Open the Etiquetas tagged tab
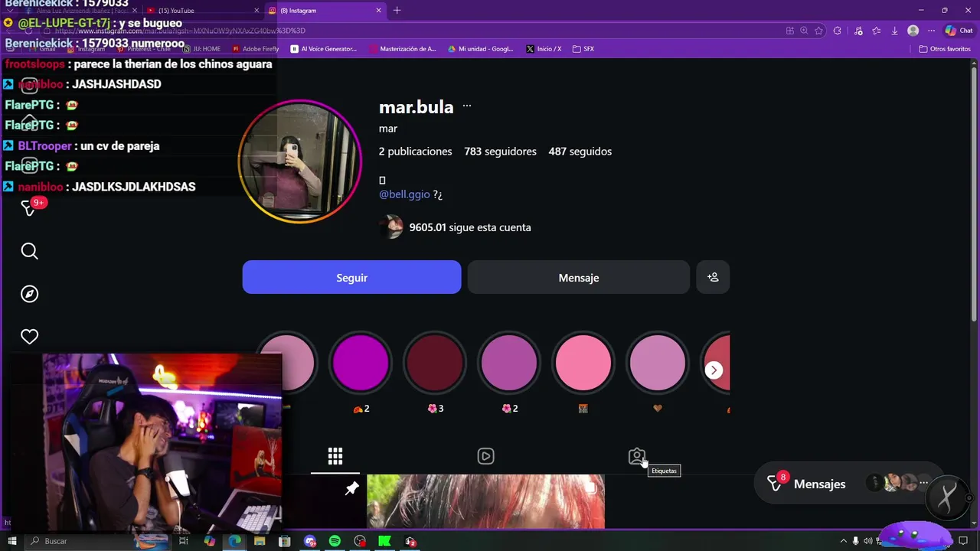The image size is (980, 551). (x=636, y=456)
